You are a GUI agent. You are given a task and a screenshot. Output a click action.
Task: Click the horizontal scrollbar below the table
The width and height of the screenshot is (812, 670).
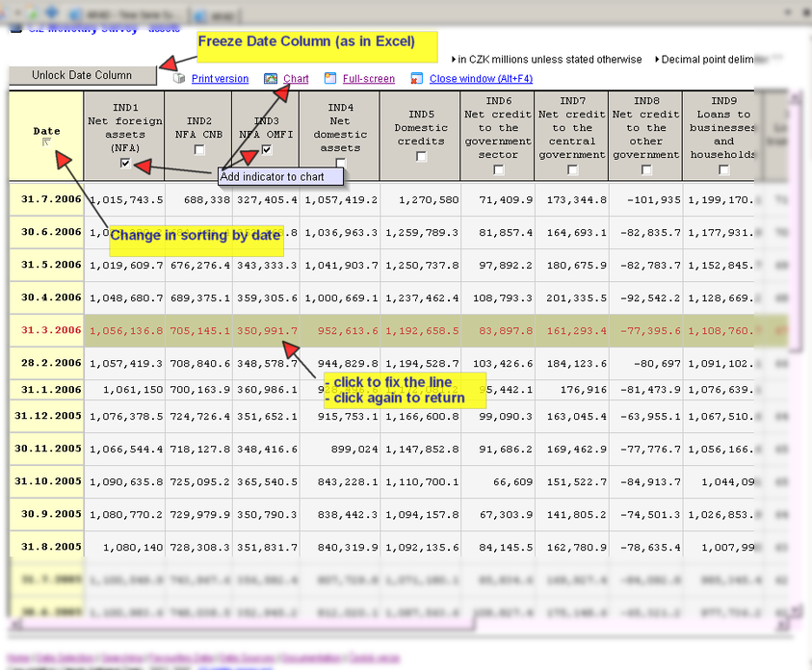(x=399, y=626)
